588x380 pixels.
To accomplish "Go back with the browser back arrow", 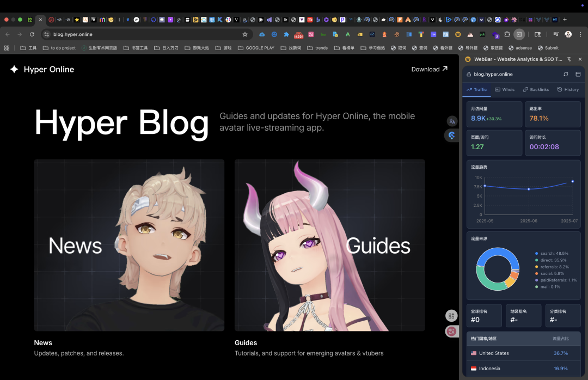I will (x=8, y=34).
